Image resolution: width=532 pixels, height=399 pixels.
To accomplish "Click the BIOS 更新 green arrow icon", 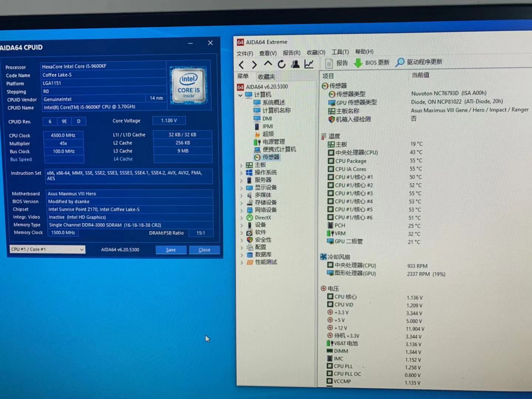I will 358,63.
